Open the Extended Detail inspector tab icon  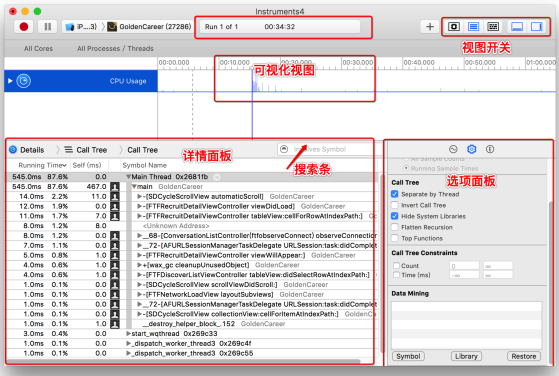coord(490,149)
